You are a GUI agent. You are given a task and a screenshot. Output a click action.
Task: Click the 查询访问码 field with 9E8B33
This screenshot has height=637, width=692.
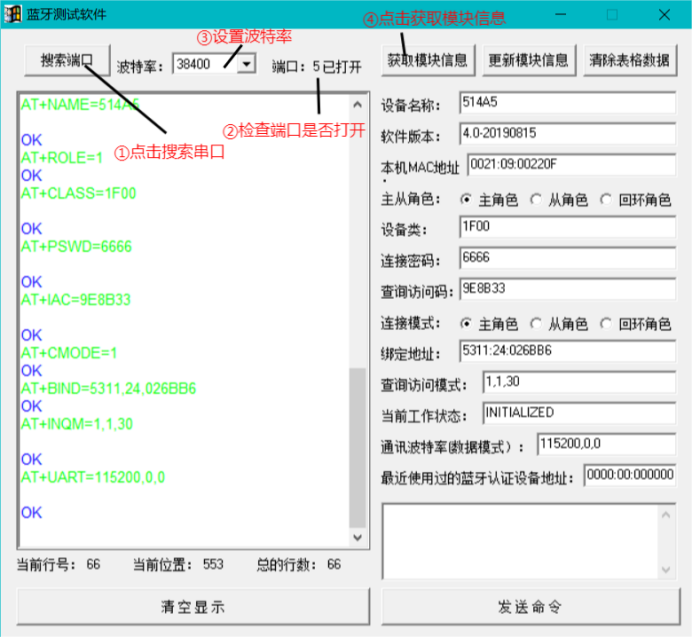coord(568,289)
